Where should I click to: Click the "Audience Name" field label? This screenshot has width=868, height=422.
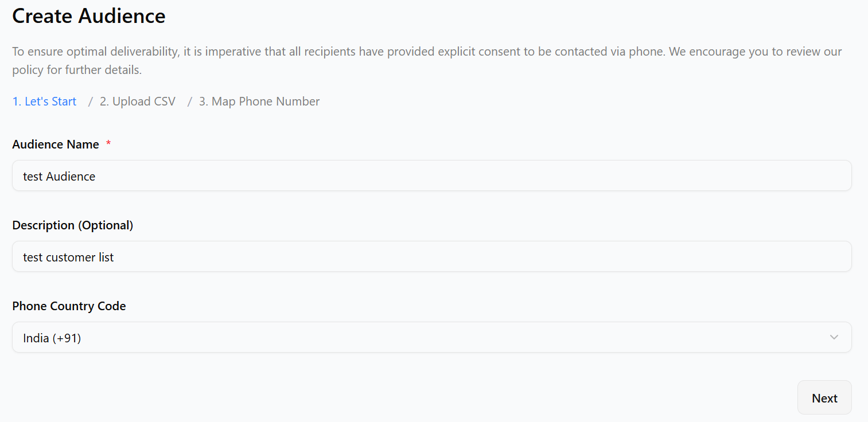pos(56,144)
